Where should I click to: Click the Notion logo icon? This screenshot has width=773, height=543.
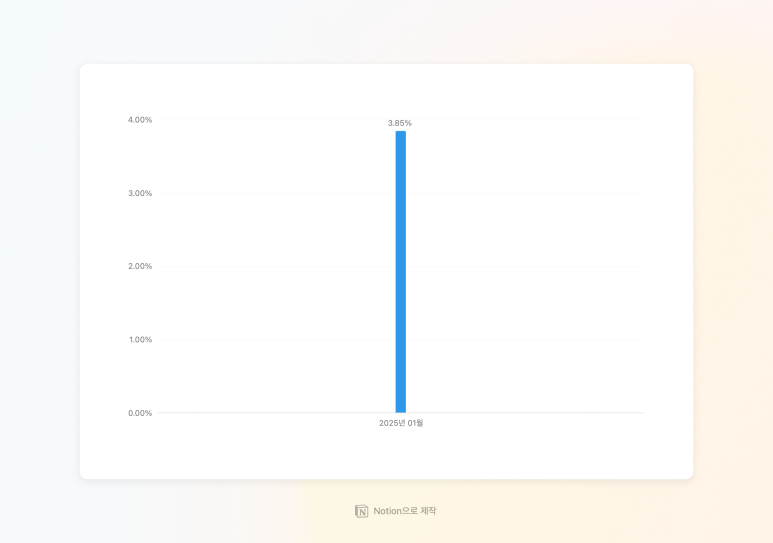pos(362,511)
